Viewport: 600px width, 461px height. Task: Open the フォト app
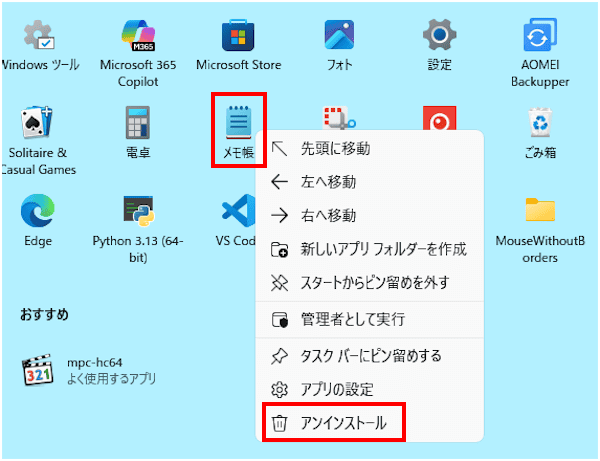point(339,35)
